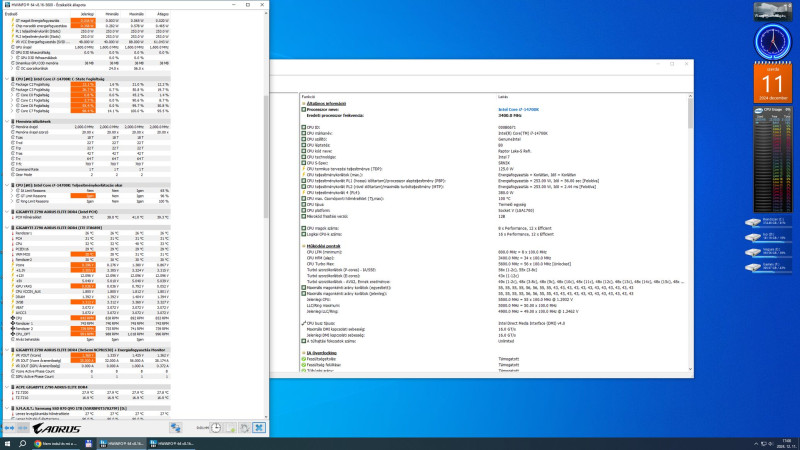Image resolution: width=800 pixels, height=450 pixels.
Task: Show hidden tray icons chevron
Action: point(756,444)
